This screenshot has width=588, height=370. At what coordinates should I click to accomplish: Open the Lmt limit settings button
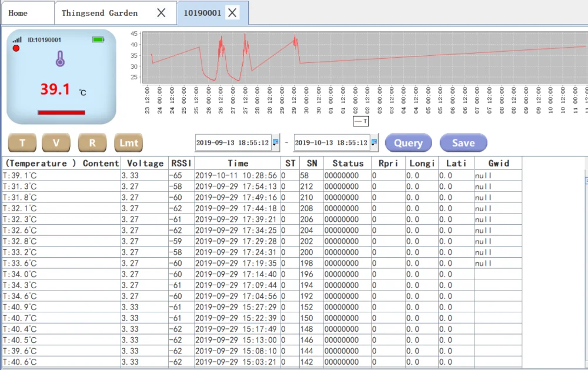(129, 143)
